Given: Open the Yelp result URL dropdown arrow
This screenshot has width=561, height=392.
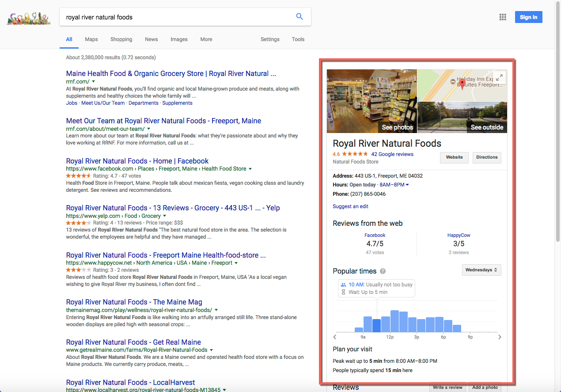Looking at the screenshot, I should tap(165, 216).
